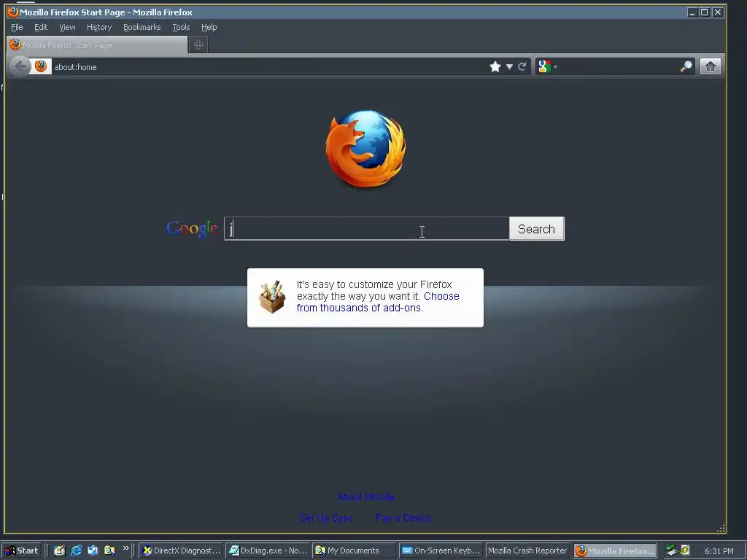Open the Edit menu
This screenshot has width=747, height=560.
[41, 27]
